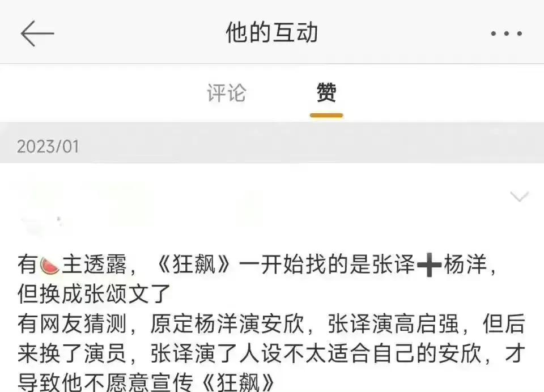Open the post line starting with 有网友猜测

[x=272, y=324]
